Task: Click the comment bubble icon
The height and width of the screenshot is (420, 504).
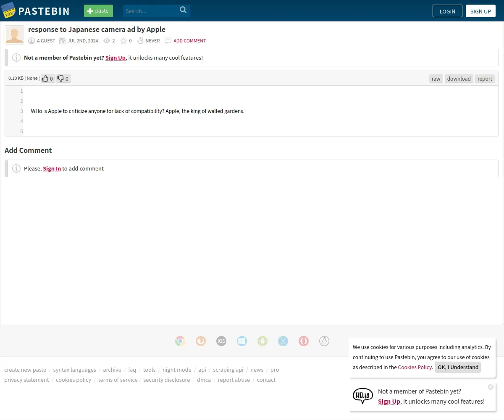Action: (168, 41)
